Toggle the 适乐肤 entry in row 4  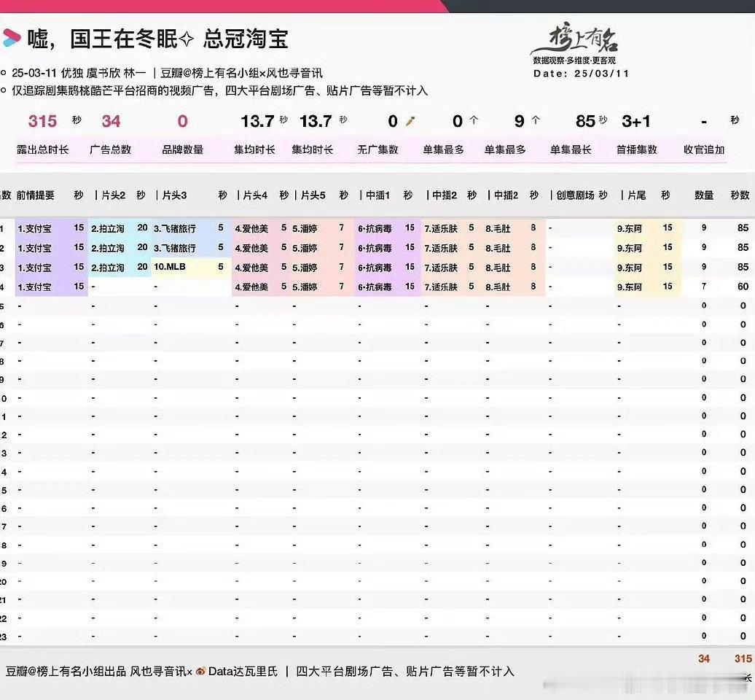(444, 287)
